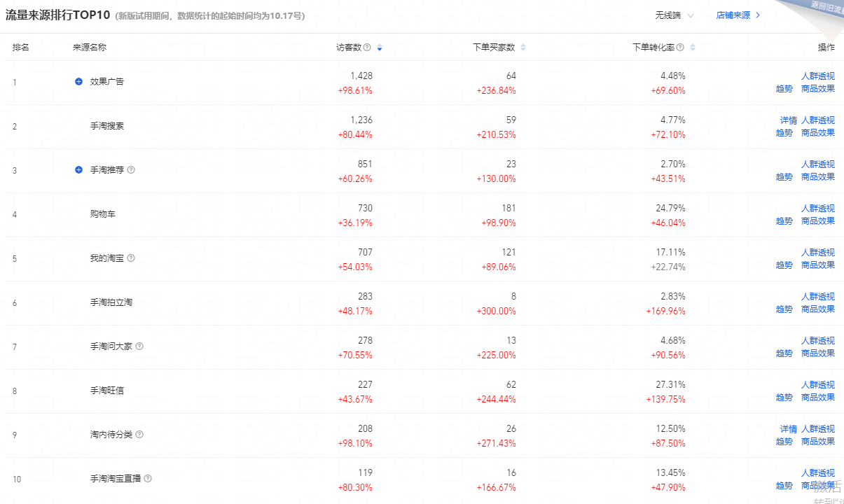Open 商品效果 for 手淘拍立淘 row
Image resolution: width=844 pixels, height=504 pixels.
coord(817,309)
